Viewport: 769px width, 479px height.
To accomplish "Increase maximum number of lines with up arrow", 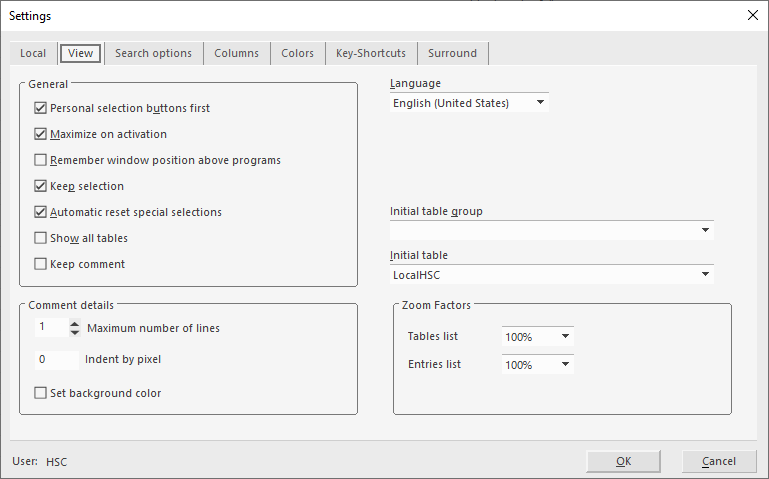I will click(75, 324).
